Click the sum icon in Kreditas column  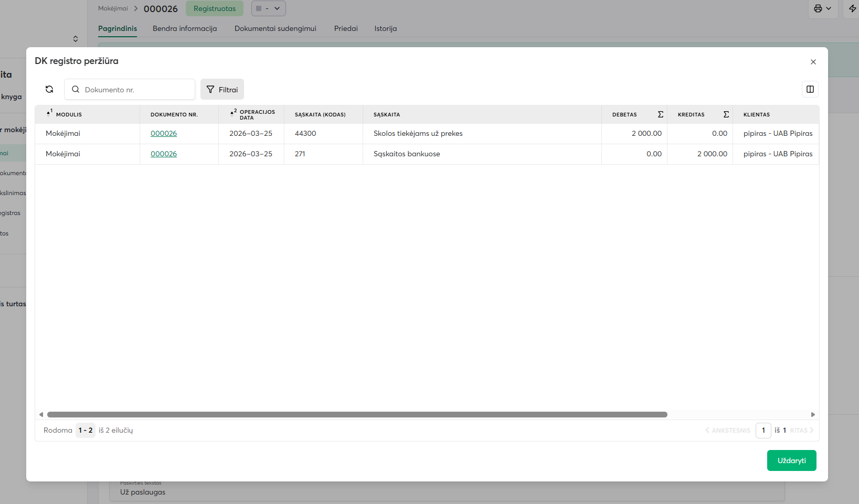[726, 114]
